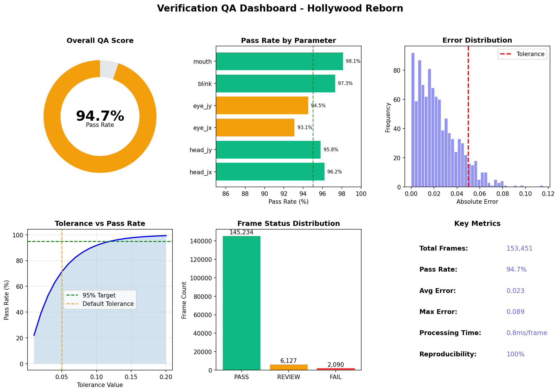559x392 pixels.
Task: Select the Key Metrics panel title
Action: [x=478, y=223]
